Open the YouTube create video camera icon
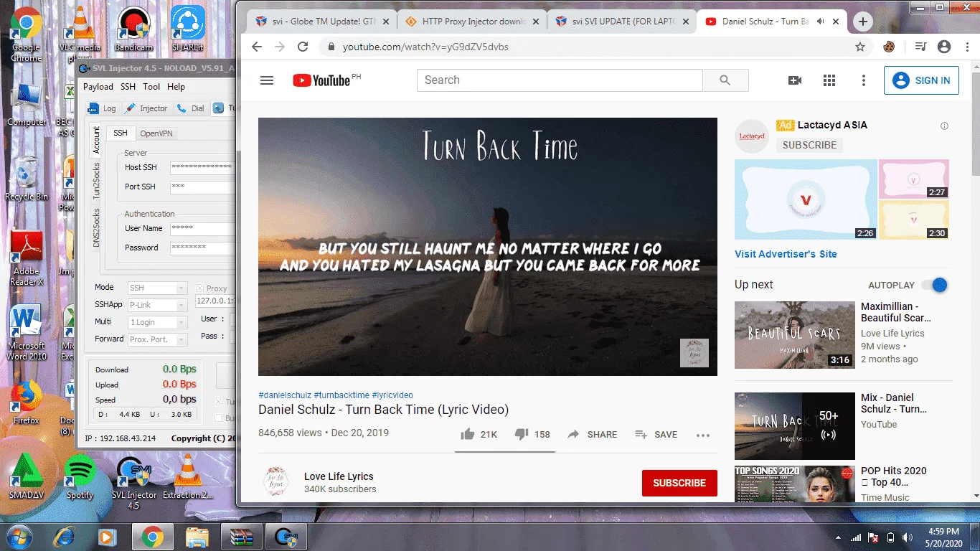980x551 pixels. (x=795, y=80)
